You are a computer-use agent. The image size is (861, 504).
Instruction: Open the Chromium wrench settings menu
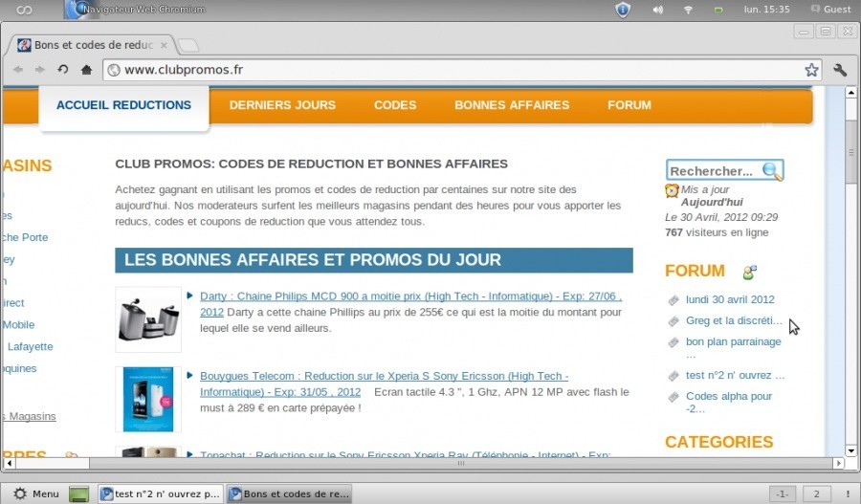[x=840, y=70]
